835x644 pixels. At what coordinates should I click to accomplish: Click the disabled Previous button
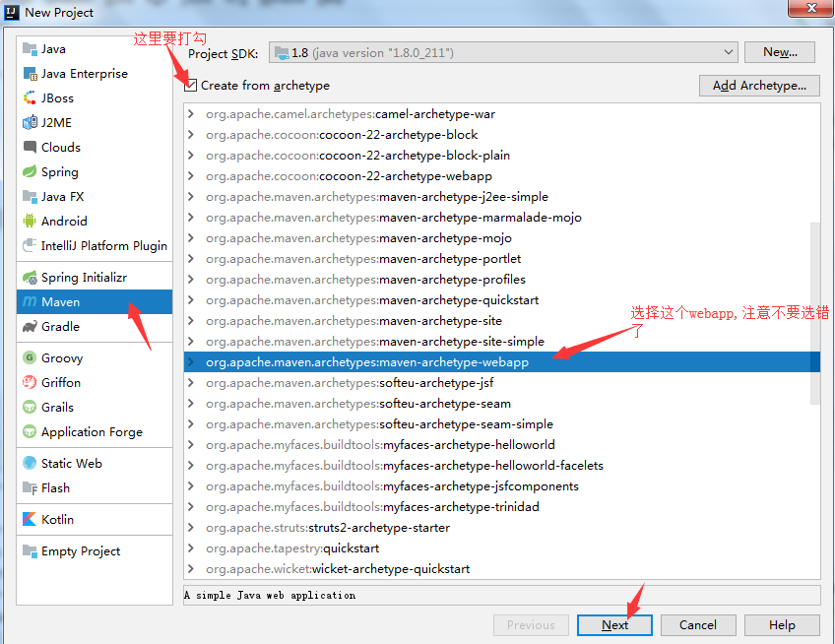(531, 625)
